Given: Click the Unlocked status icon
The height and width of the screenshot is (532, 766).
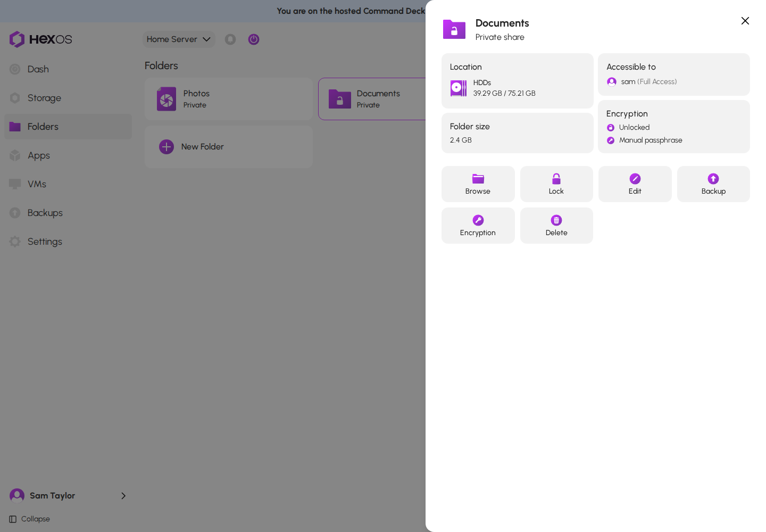Looking at the screenshot, I should 611,128.
